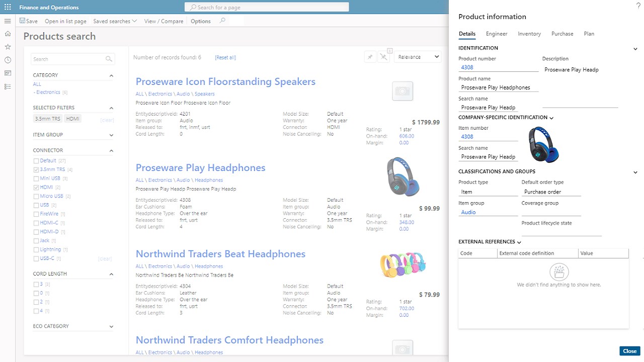This screenshot has width=644, height=362.
Task: Check cord length 3 checkbox
Action: (x=36, y=285)
